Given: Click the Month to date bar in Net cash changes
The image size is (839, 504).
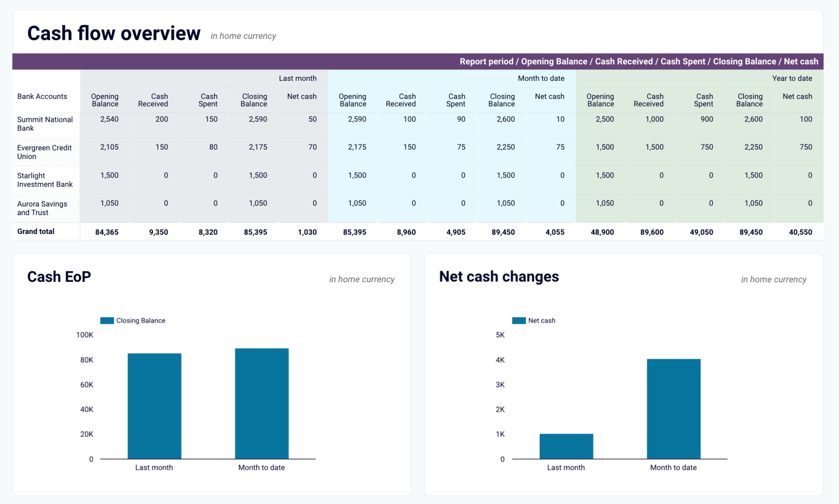Looking at the screenshot, I should [673, 408].
